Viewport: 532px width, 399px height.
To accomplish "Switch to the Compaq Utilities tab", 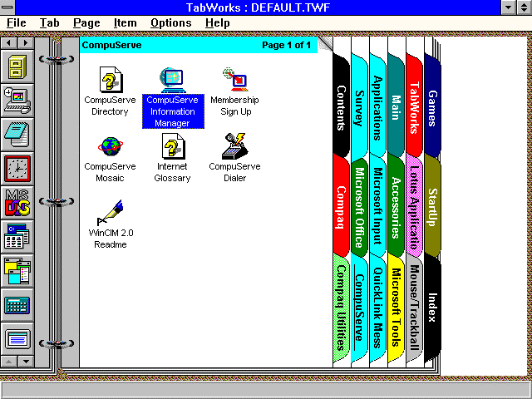I will click(x=342, y=307).
